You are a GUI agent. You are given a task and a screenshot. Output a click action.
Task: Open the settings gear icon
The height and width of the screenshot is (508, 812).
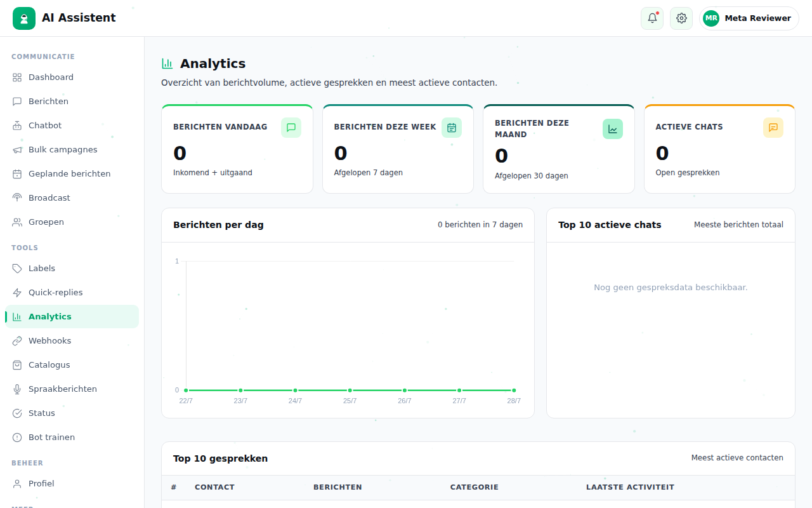point(681,18)
